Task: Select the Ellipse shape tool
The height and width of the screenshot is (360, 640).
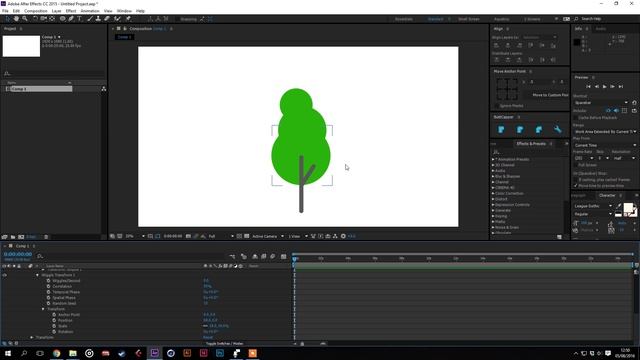Action: pos(62,19)
